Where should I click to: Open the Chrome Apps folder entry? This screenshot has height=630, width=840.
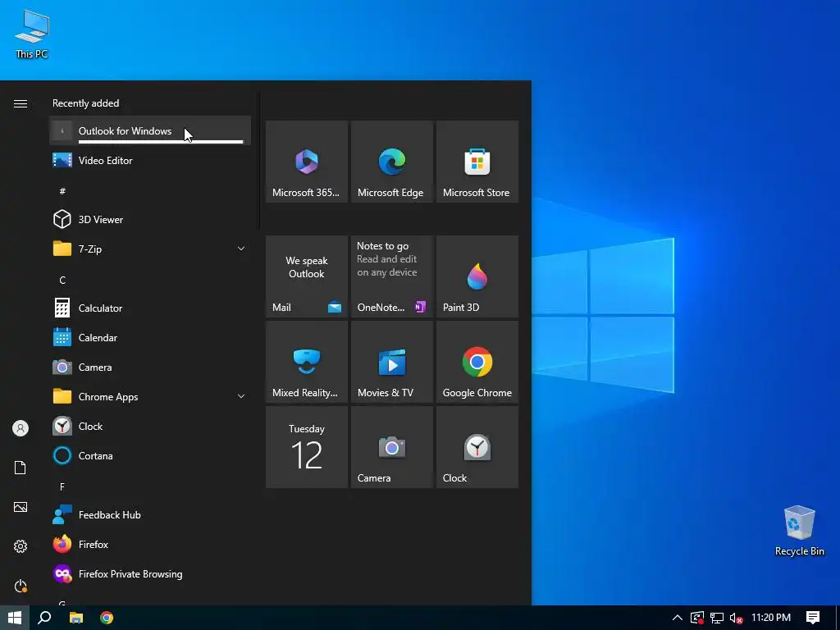pos(150,396)
